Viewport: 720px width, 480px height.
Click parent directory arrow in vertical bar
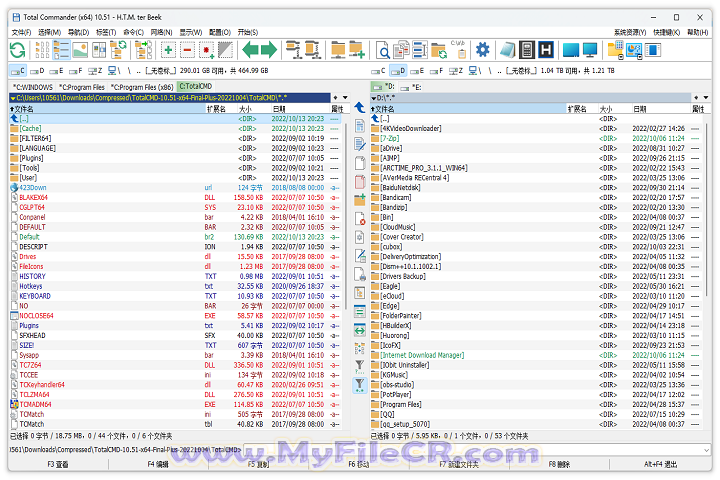[x=360, y=107]
